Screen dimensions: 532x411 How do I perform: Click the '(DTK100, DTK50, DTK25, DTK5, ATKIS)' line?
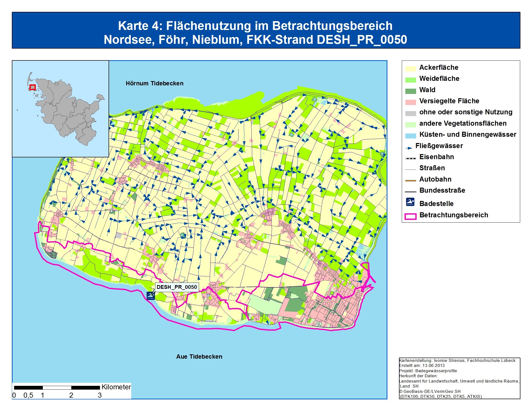coord(441,397)
